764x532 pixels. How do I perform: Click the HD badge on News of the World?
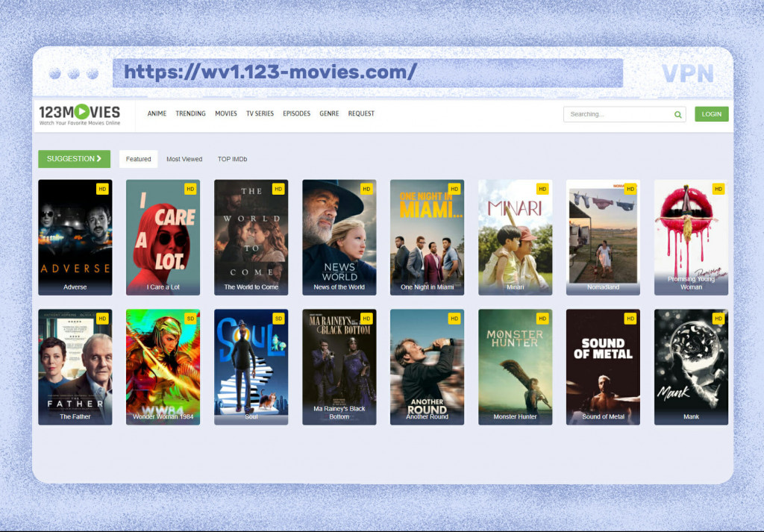(x=366, y=189)
